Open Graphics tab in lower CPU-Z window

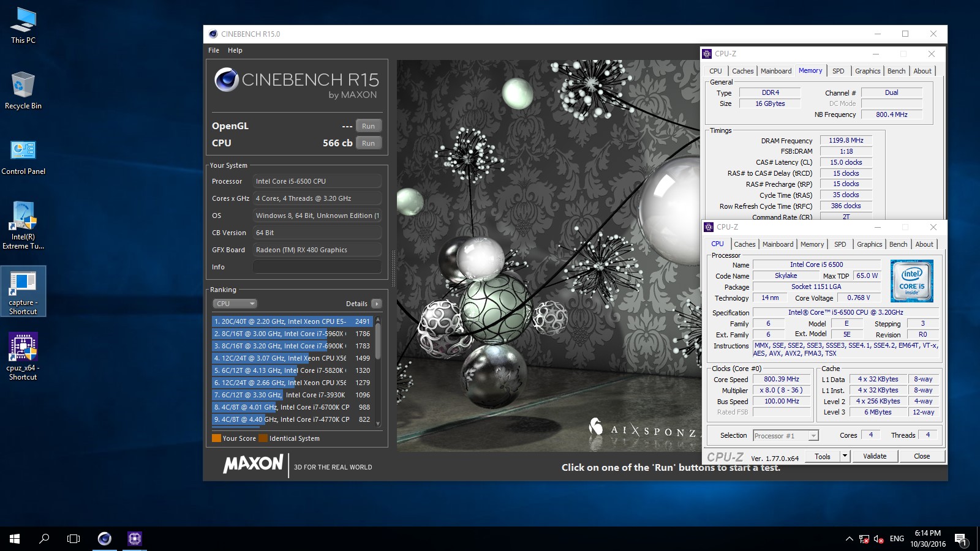point(870,244)
